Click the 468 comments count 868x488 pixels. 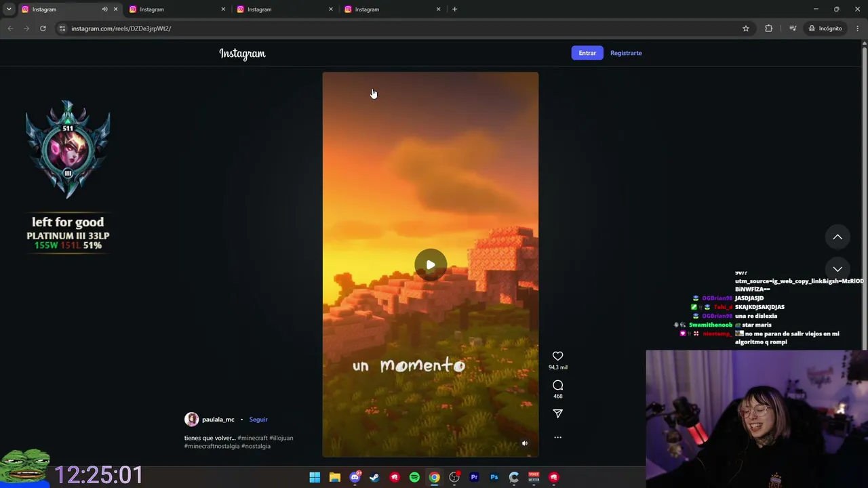[x=557, y=396]
